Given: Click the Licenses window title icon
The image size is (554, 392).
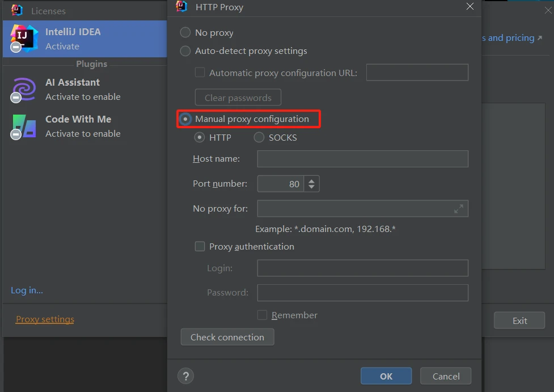Looking at the screenshot, I should click(16, 11).
